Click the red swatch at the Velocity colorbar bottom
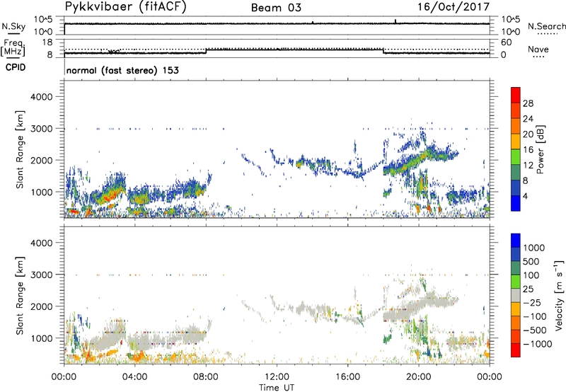The width and height of the screenshot is (566, 392). point(516,350)
